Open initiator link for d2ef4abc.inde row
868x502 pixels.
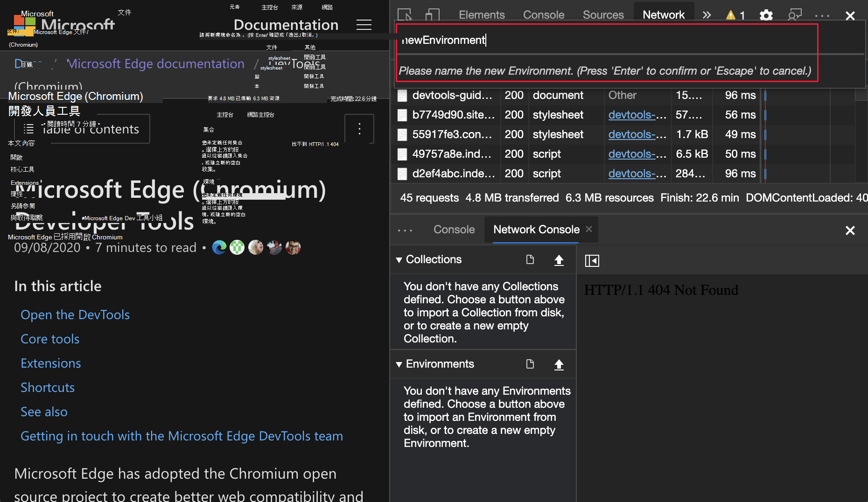tap(637, 174)
